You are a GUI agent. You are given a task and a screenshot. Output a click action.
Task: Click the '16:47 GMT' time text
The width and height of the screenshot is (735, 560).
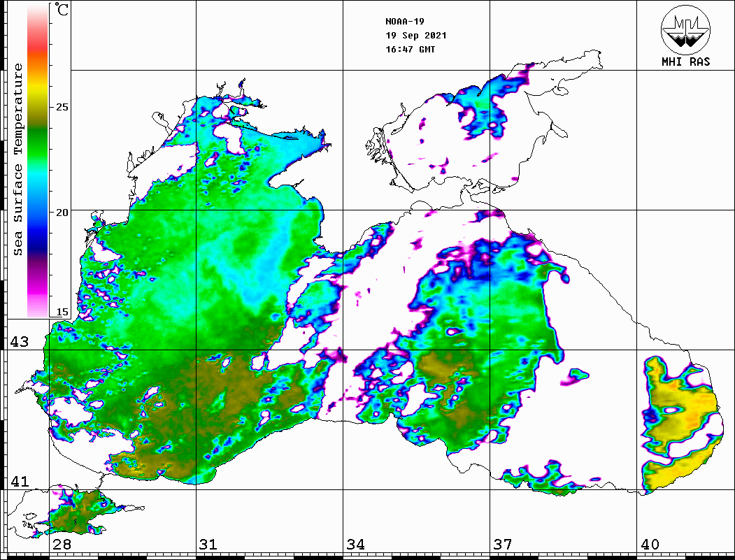coord(410,49)
